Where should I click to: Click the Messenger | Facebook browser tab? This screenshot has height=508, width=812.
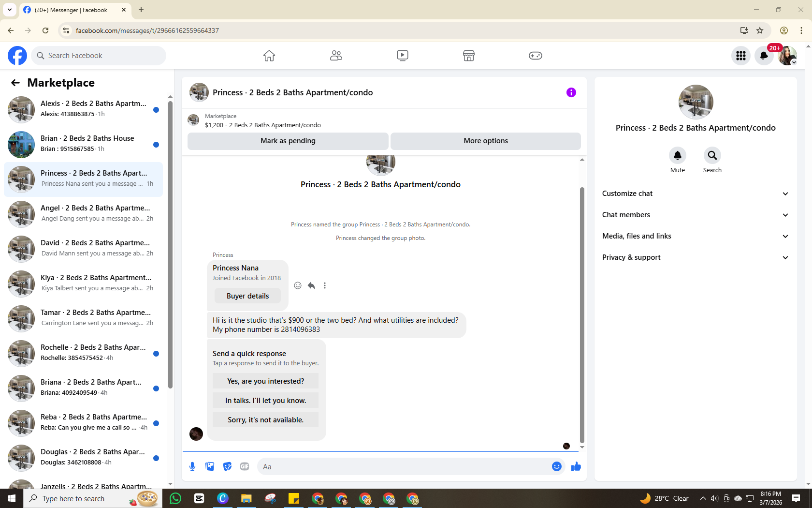point(75,10)
